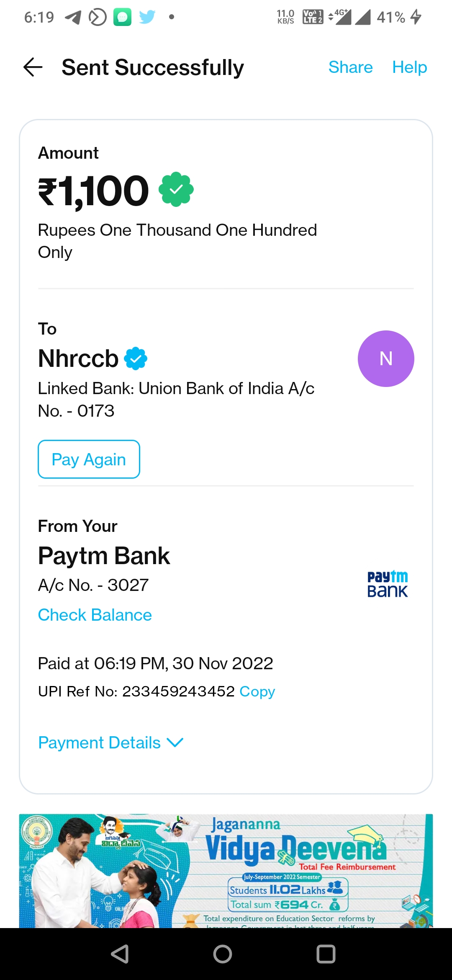Tap the Paytm Bank logo
The width and height of the screenshot is (452, 980).
click(x=388, y=584)
